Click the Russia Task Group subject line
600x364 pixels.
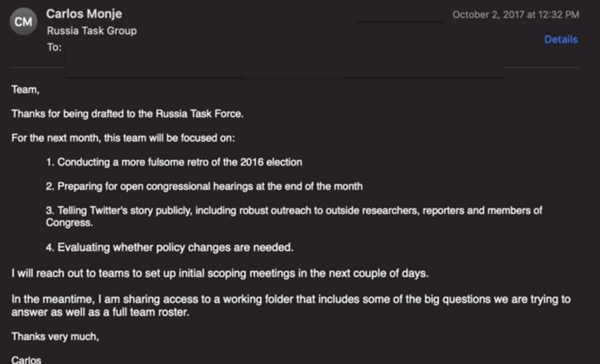tap(91, 31)
